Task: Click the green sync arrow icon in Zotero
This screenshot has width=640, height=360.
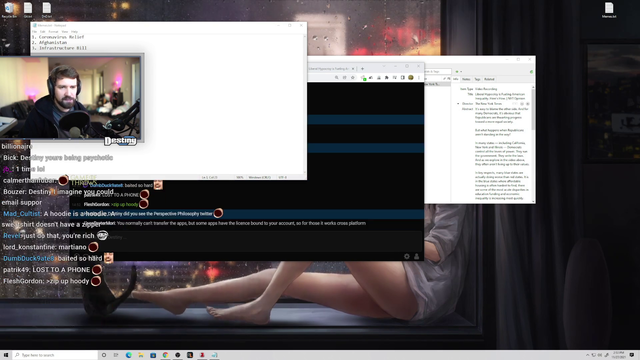Action: tap(457, 71)
